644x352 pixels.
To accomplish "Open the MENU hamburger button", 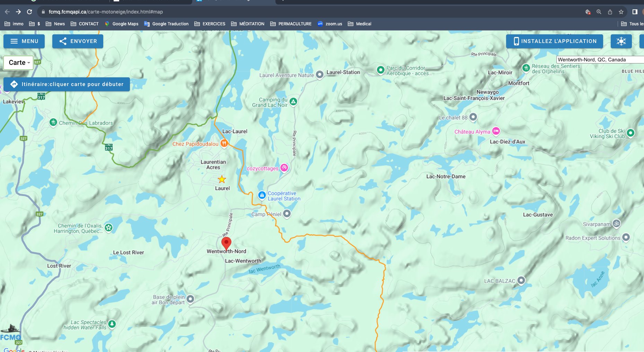I will click(x=24, y=41).
